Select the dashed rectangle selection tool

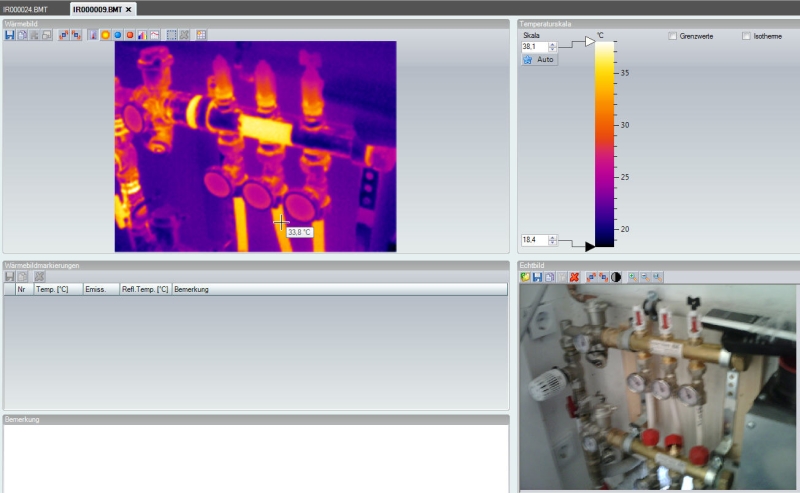[172, 35]
